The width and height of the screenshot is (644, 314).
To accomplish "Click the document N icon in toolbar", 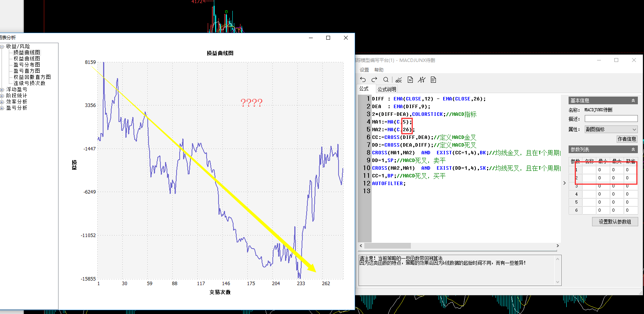I will [410, 80].
